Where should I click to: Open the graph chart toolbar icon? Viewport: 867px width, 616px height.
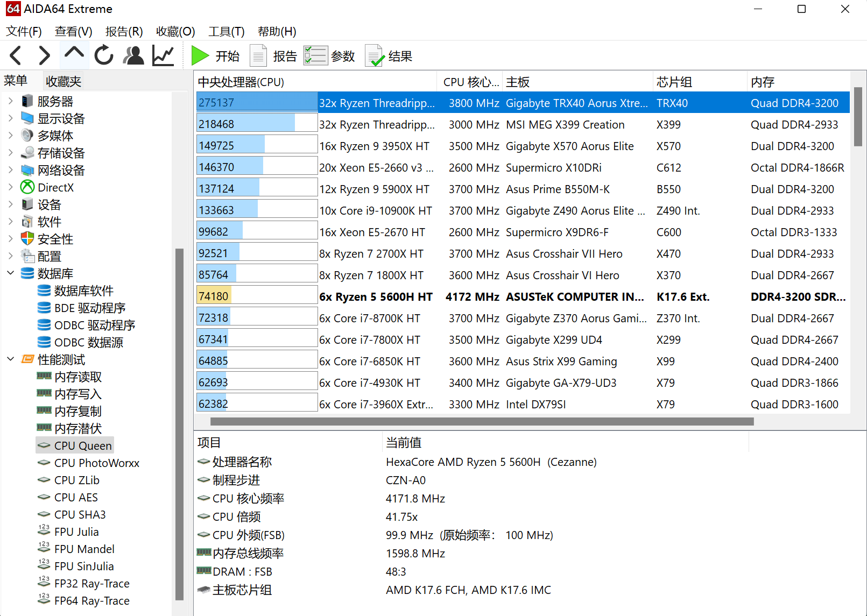(163, 55)
